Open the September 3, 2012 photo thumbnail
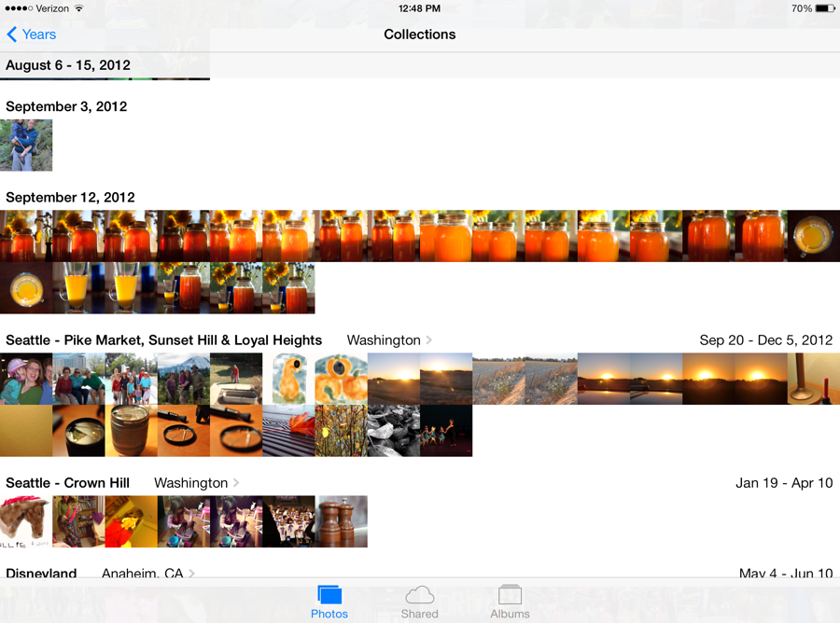This screenshot has width=840, height=623. [x=26, y=145]
